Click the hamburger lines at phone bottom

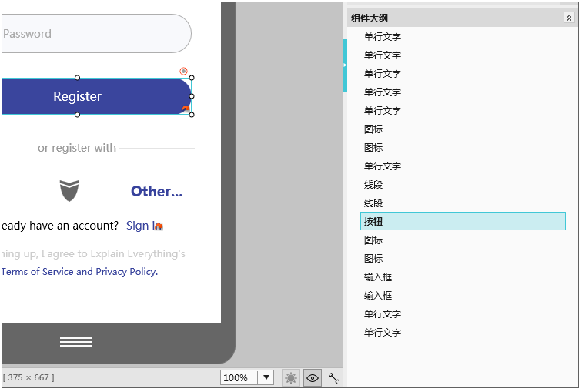click(76, 342)
